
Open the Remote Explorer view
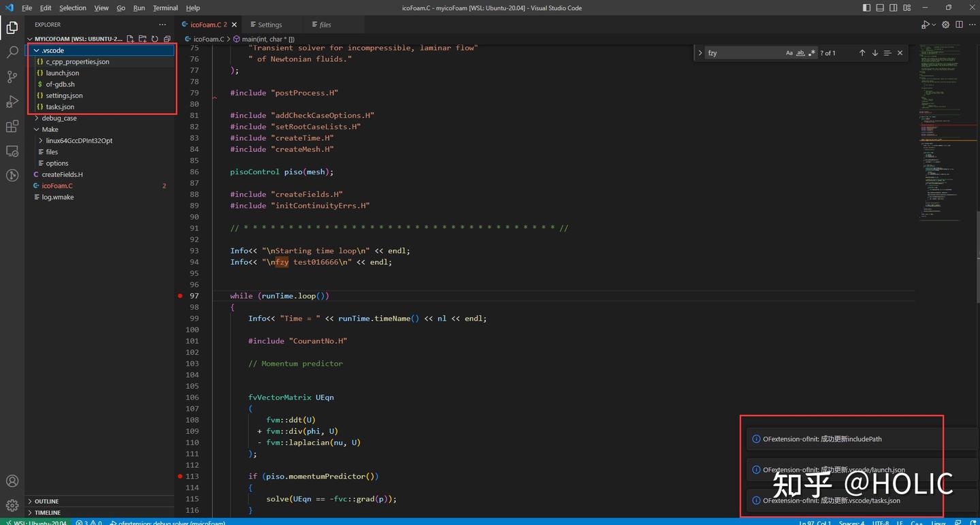[12, 151]
